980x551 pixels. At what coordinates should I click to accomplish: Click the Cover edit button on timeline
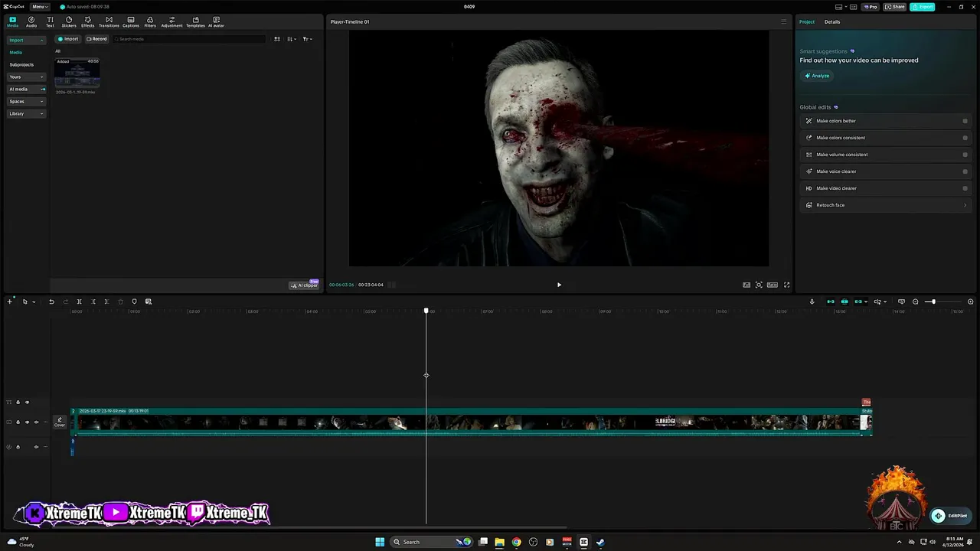point(60,422)
